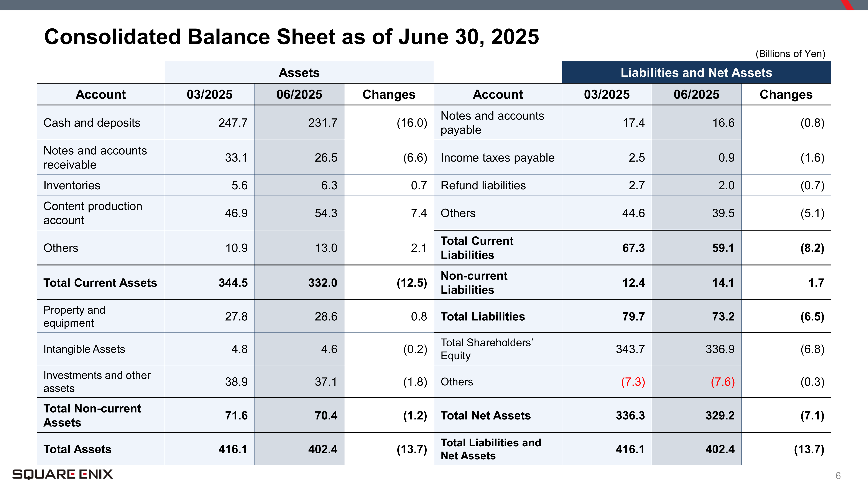Click the '(Billions of Yen)' note

[790, 54]
